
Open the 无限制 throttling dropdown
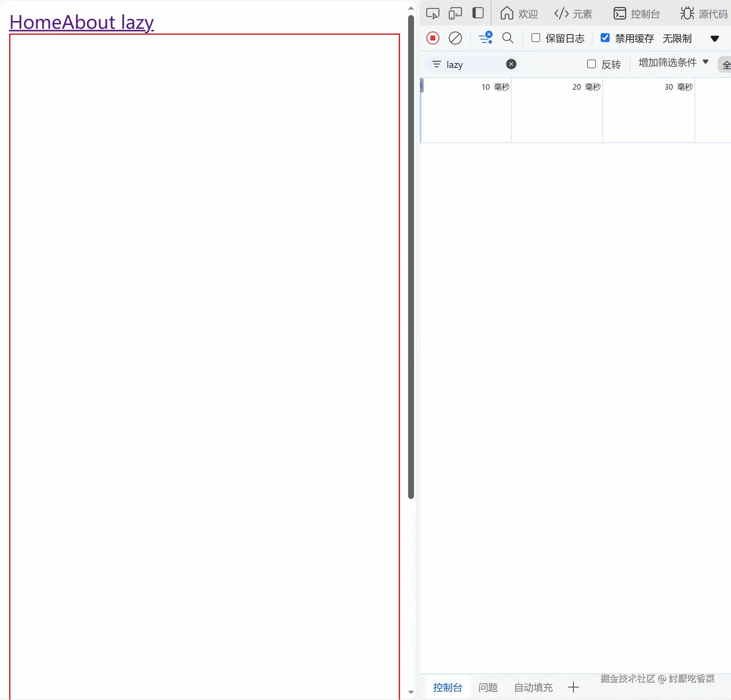click(x=677, y=38)
